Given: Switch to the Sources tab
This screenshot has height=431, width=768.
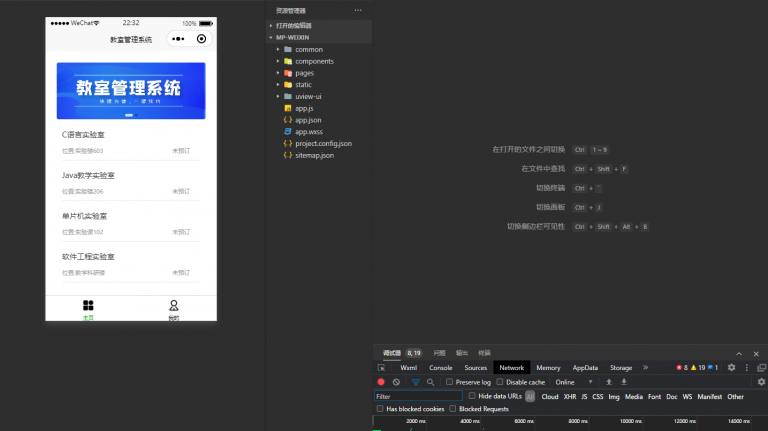Looking at the screenshot, I should click(x=476, y=368).
